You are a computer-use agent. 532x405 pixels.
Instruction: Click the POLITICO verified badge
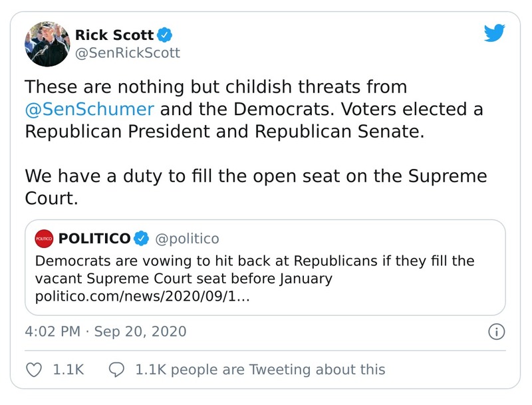[x=141, y=238]
